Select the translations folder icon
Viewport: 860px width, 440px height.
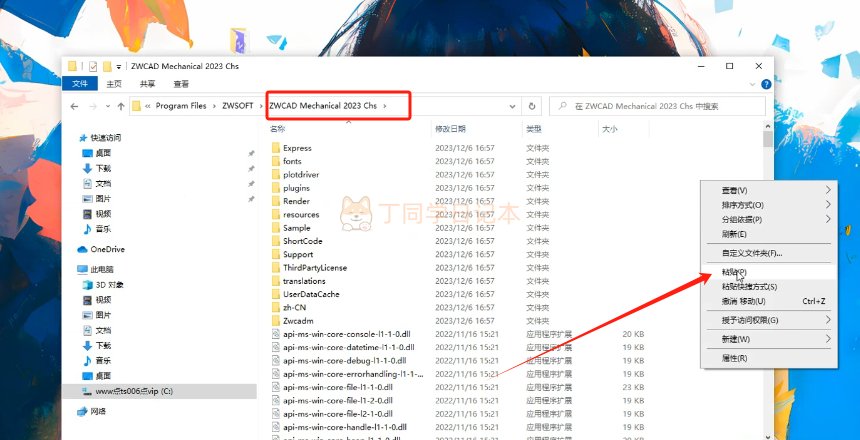pyautogui.click(x=276, y=281)
